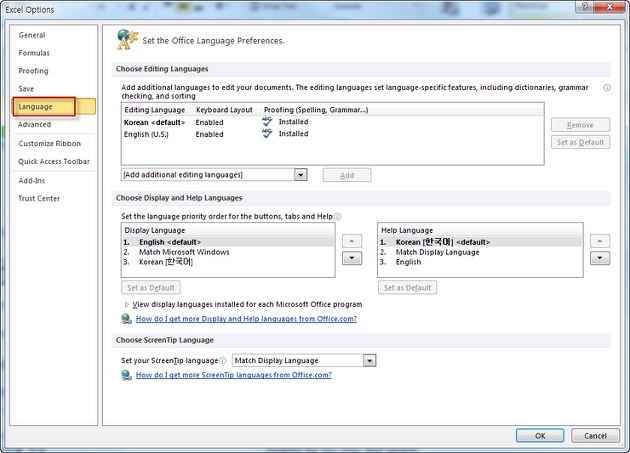
Task: Select 'English' in Help Language list
Action: (480, 262)
